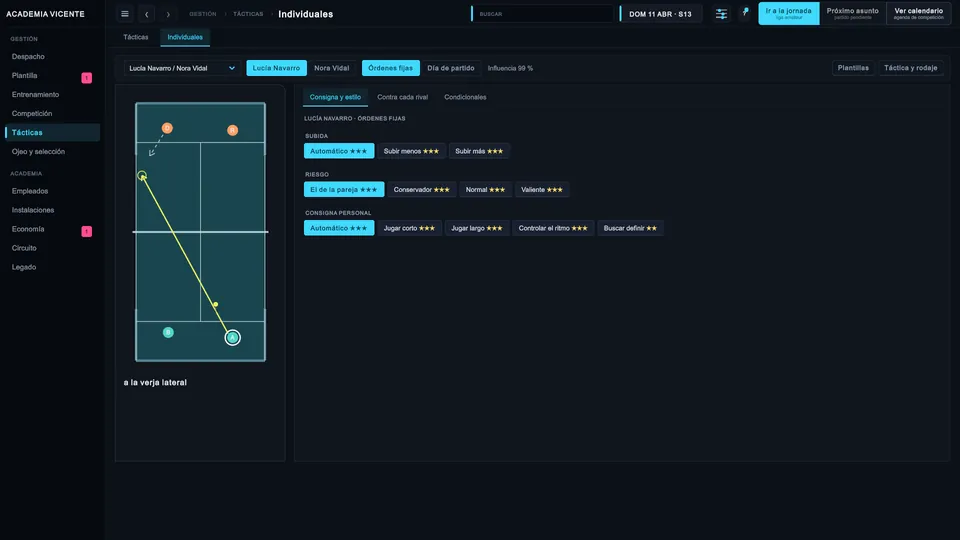Click the pin icon in top bar
This screenshot has height=540, width=960.
pos(745,12)
